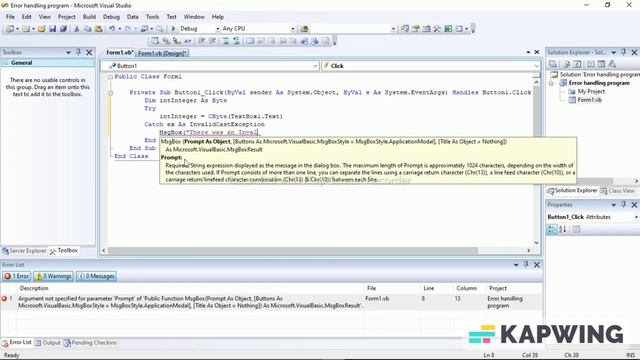
Task: Open the Toolbox panel options dropdown arrow
Action: coord(68,52)
